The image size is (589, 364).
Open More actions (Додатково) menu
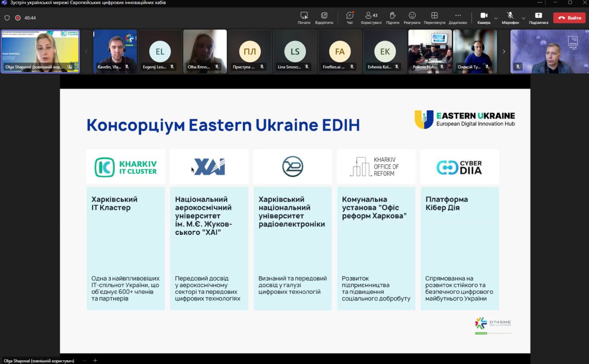click(x=458, y=17)
